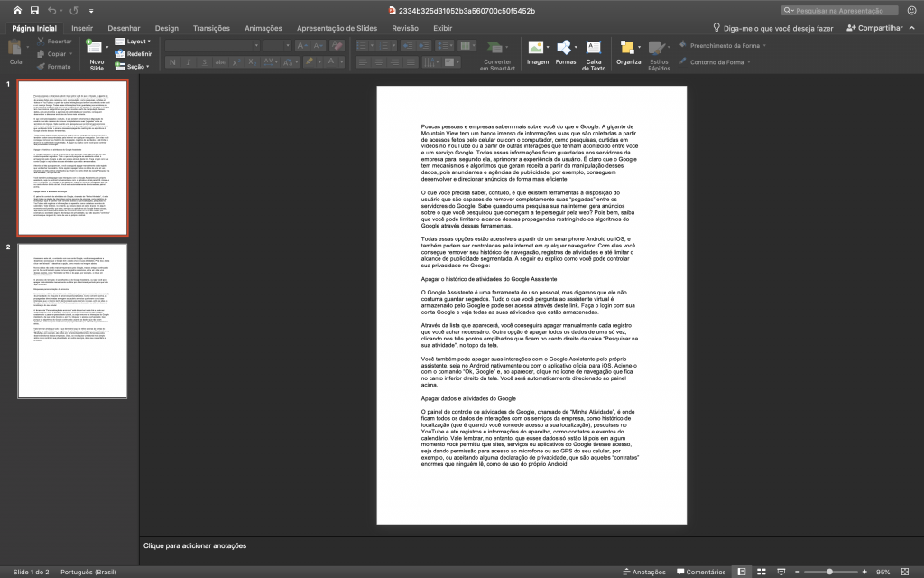The image size is (924, 578).
Task: Clear all formatting with the eraser icon
Action: (x=337, y=45)
